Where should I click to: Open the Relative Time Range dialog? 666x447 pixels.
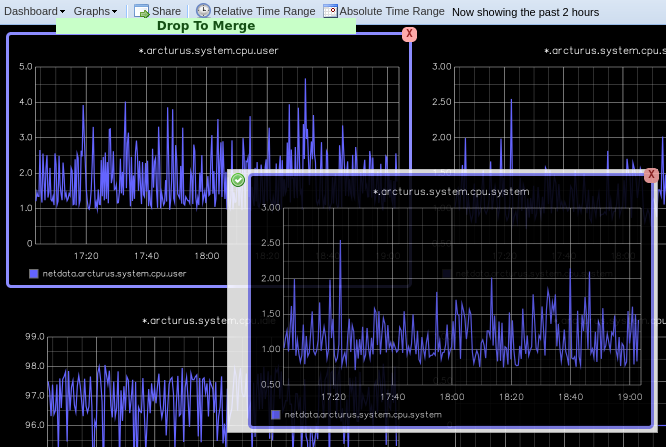coord(256,11)
